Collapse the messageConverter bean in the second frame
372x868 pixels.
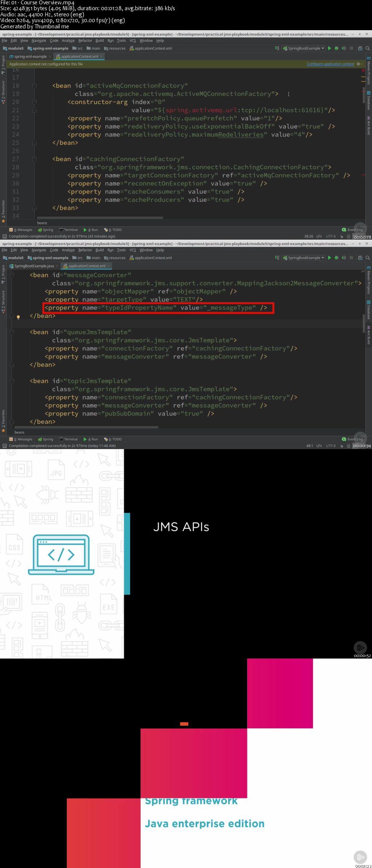coord(12,275)
